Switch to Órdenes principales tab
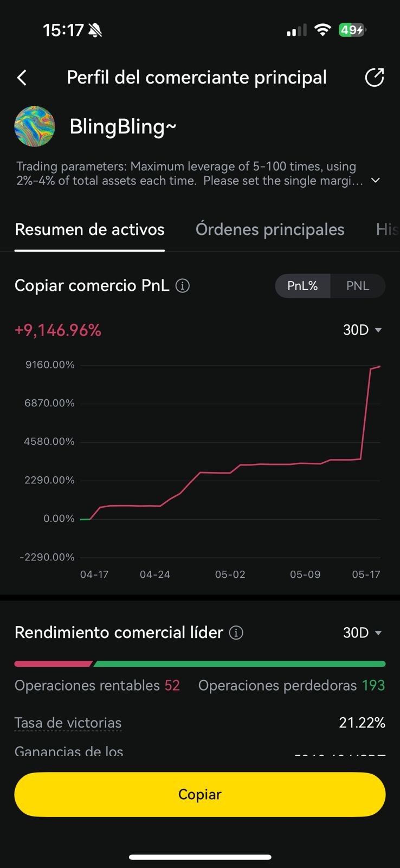 270,229
